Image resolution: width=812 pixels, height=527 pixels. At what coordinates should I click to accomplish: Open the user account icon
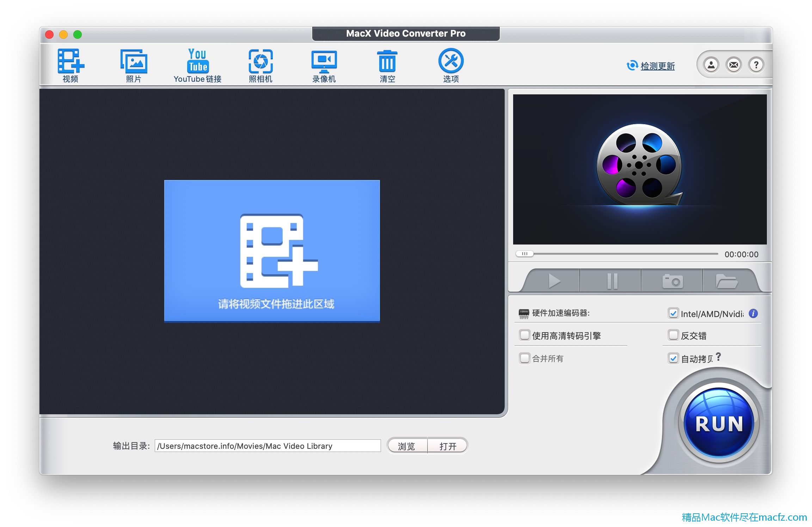tap(711, 65)
